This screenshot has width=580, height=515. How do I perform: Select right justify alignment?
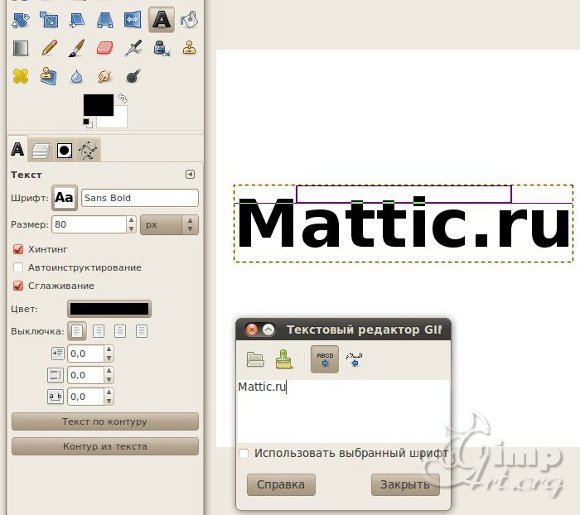tap(99, 331)
